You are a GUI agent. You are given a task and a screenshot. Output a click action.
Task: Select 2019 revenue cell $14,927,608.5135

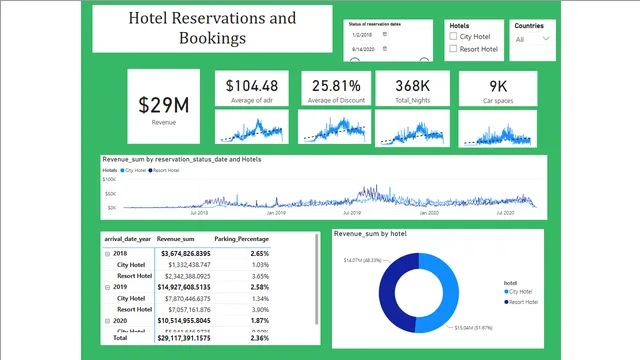coord(184,287)
